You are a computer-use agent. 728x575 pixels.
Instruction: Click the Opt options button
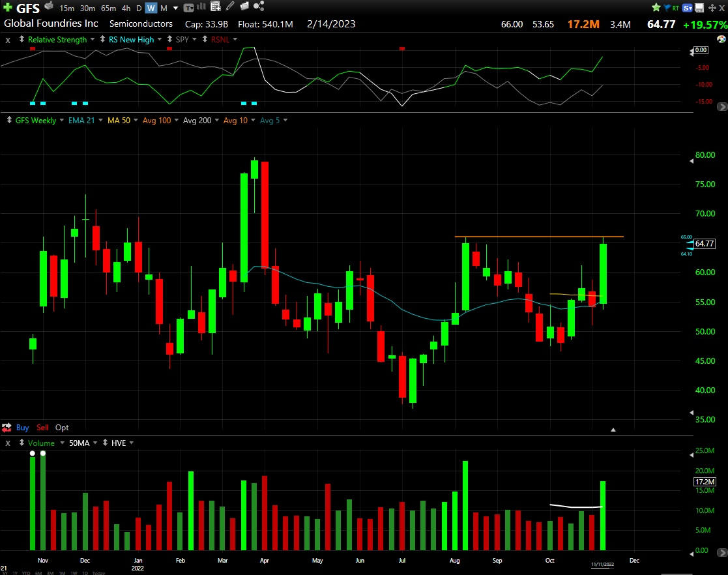pyautogui.click(x=62, y=427)
